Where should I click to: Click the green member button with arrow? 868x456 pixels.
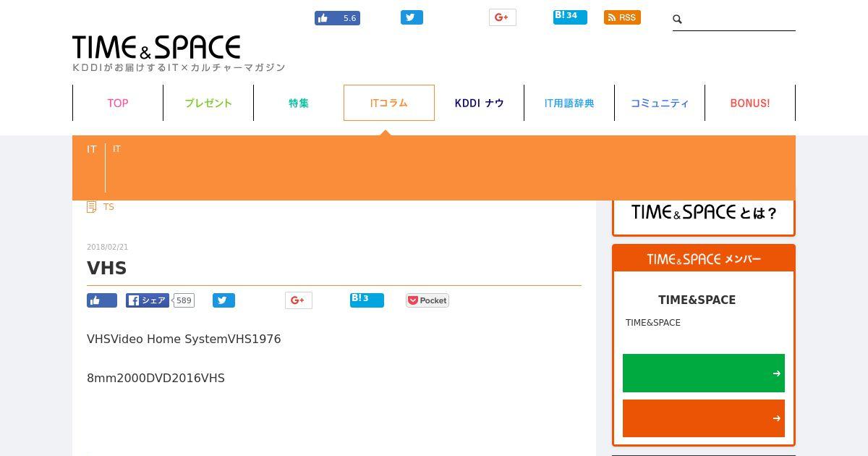pos(704,373)
